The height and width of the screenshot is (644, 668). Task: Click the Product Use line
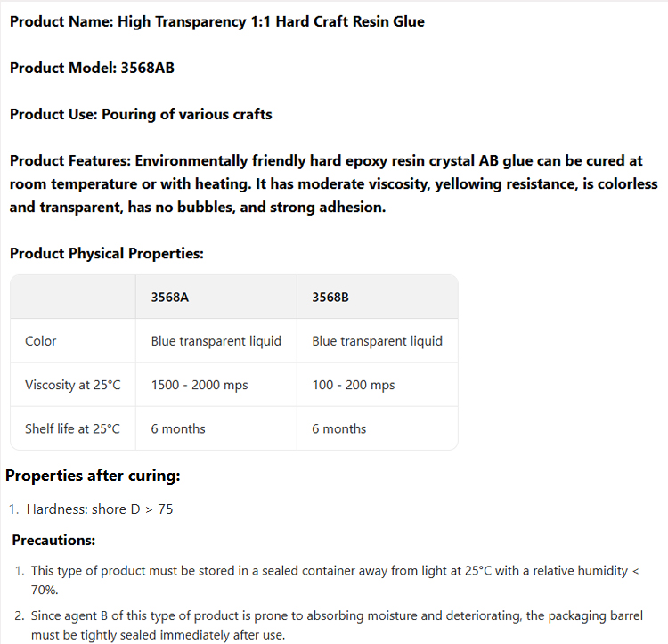pyautogui.click(x=141, y=114)
